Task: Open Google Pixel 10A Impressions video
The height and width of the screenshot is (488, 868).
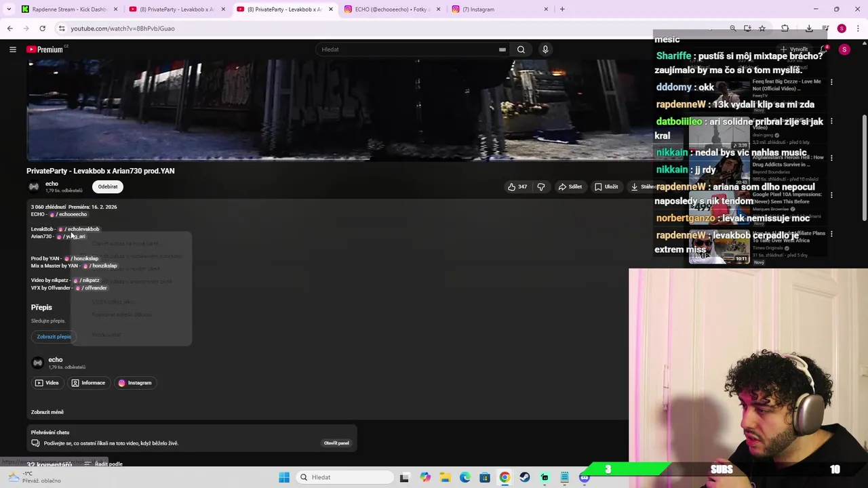Action: point(787,197)
